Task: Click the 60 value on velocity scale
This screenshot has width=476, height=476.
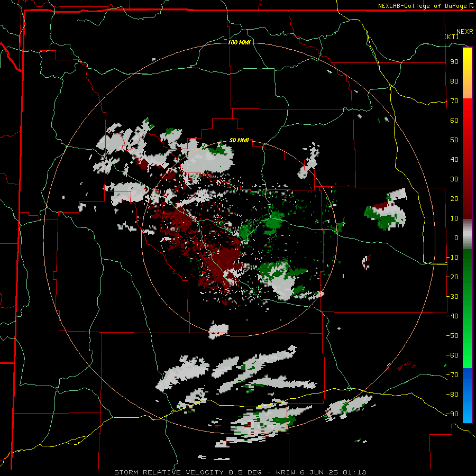Action: (454, 120)
